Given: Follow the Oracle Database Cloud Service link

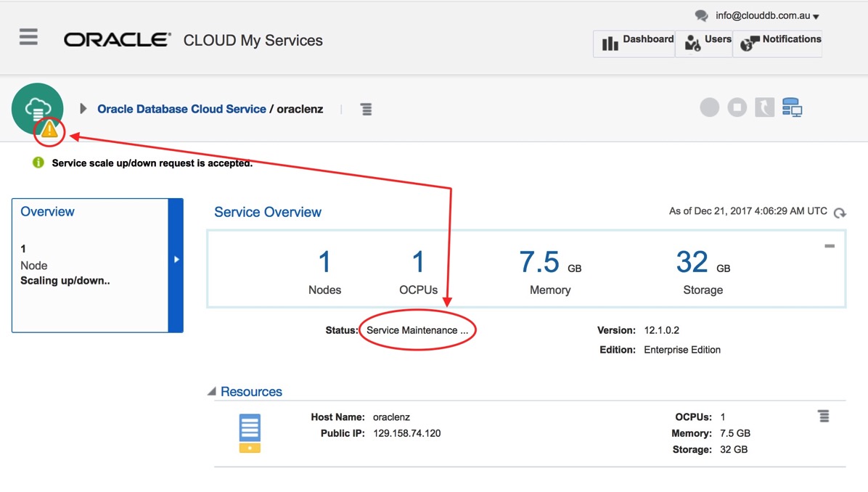Looking at the screenshot, I should pyautogui.click(x=181, y=109).
